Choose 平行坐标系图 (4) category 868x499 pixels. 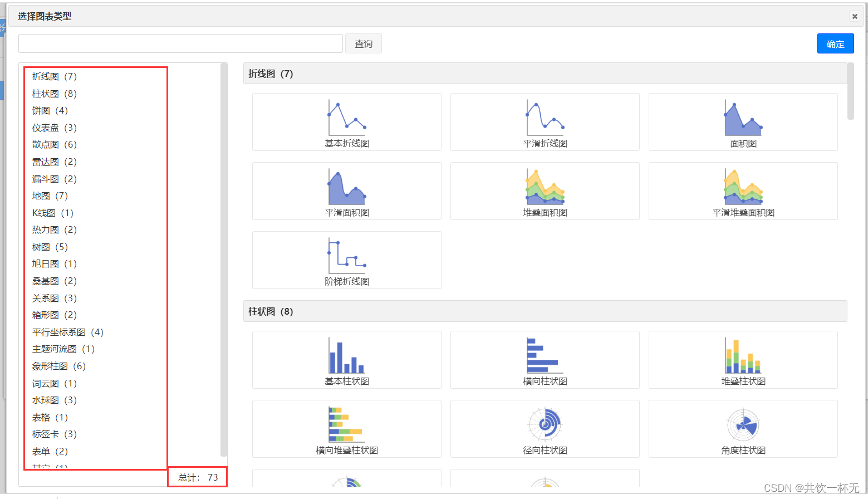(x=68, y=332)
